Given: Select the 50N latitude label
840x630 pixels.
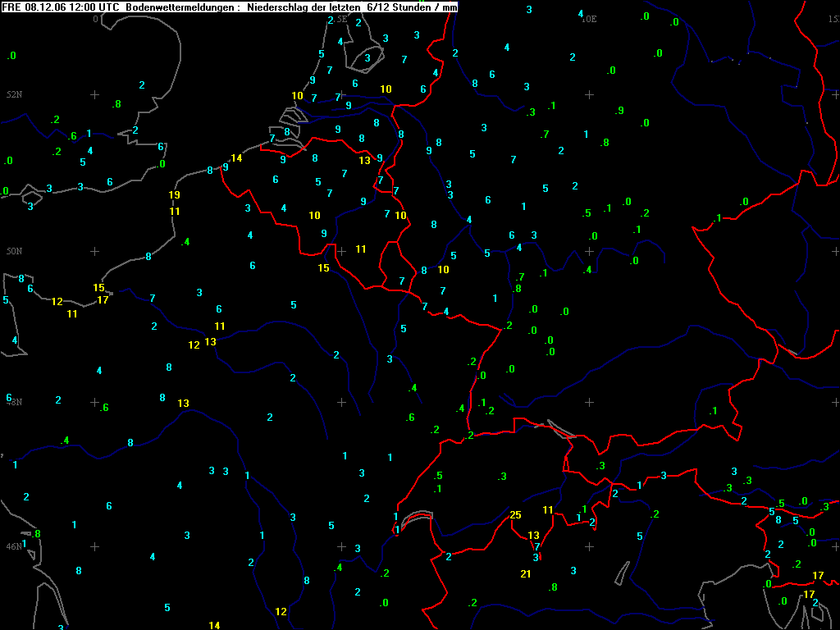Looking at the screenshot, I should point(14,251).
